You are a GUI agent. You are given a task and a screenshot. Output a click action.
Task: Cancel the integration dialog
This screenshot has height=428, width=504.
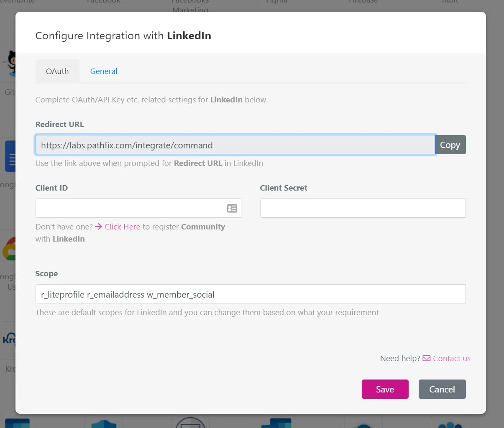pos(442,389)
